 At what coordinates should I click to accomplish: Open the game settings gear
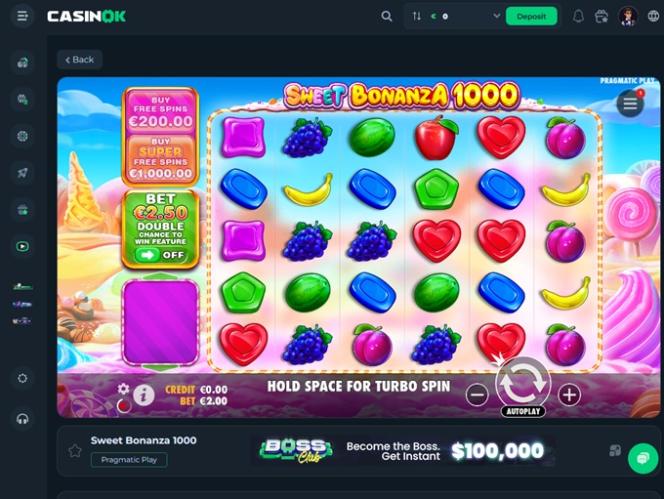123,388
